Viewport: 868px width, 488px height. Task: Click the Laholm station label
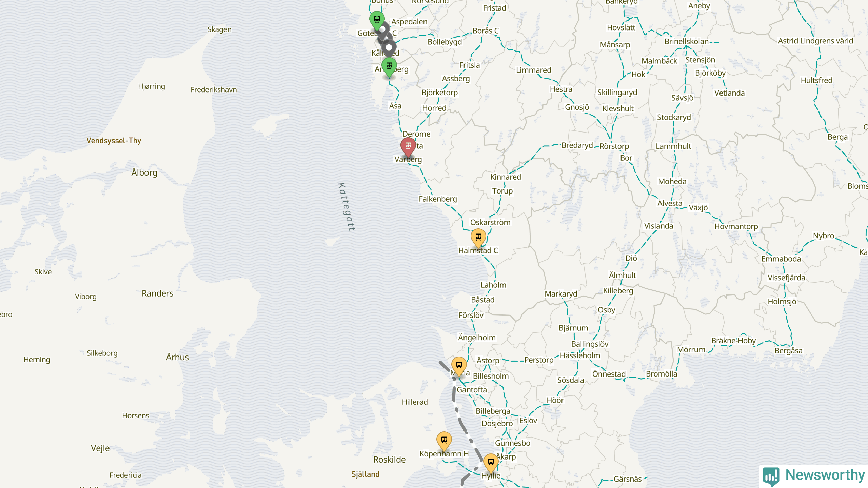point(493,285)
